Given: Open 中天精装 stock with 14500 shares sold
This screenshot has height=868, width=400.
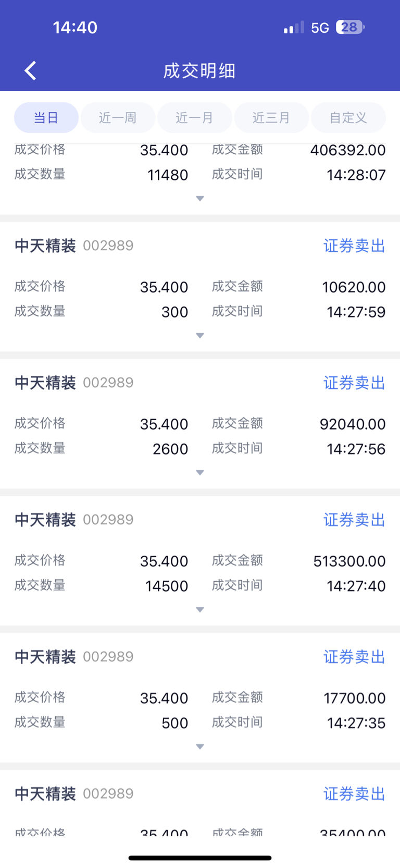Looking at the screenshot, I should tap(45, 520).
